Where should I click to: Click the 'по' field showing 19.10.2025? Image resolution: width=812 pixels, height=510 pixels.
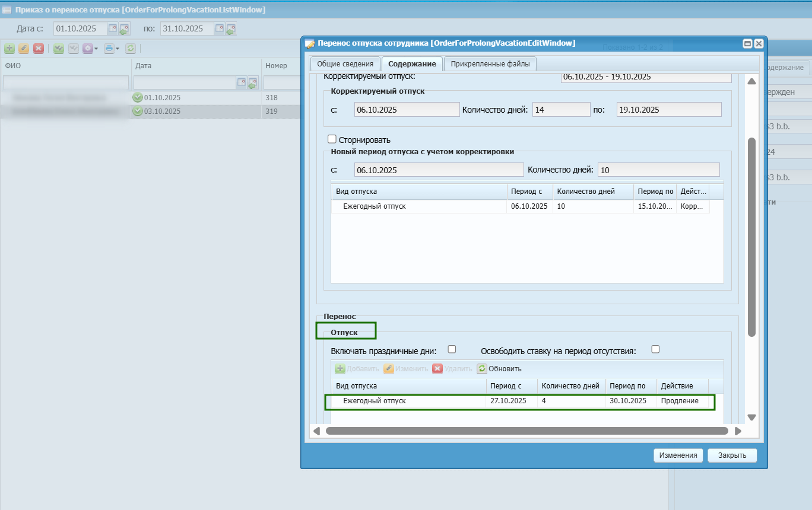(x=669, y=110)
